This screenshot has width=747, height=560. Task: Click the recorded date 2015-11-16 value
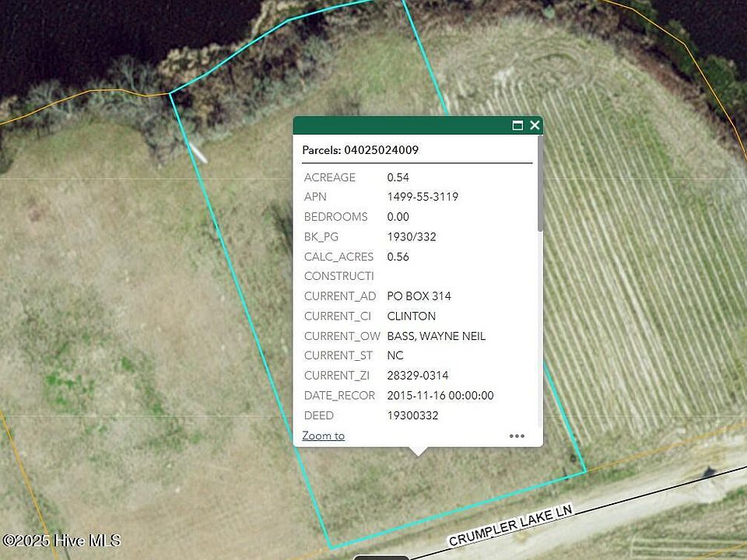coord(440,395)
